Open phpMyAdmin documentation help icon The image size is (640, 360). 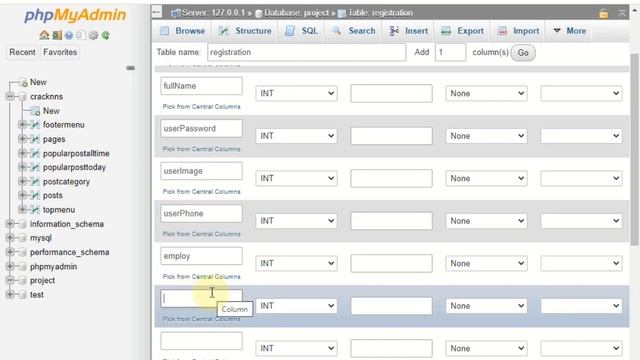(69, 36)
